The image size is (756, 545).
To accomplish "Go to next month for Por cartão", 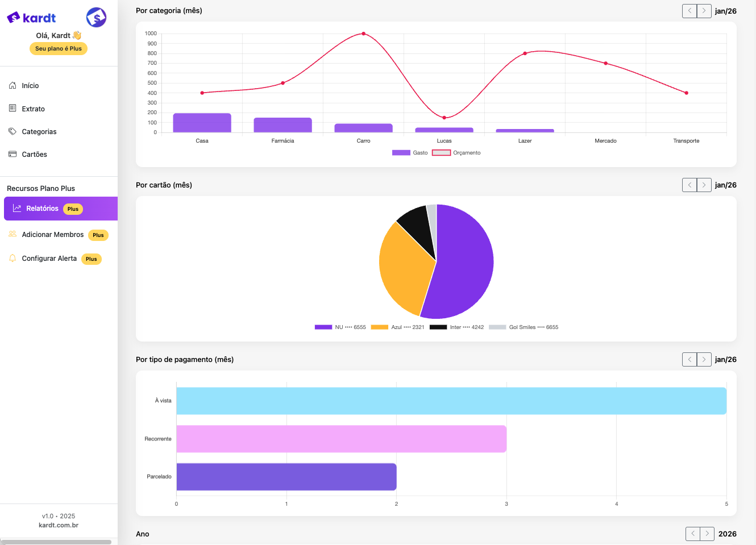I will coord(704,185).
